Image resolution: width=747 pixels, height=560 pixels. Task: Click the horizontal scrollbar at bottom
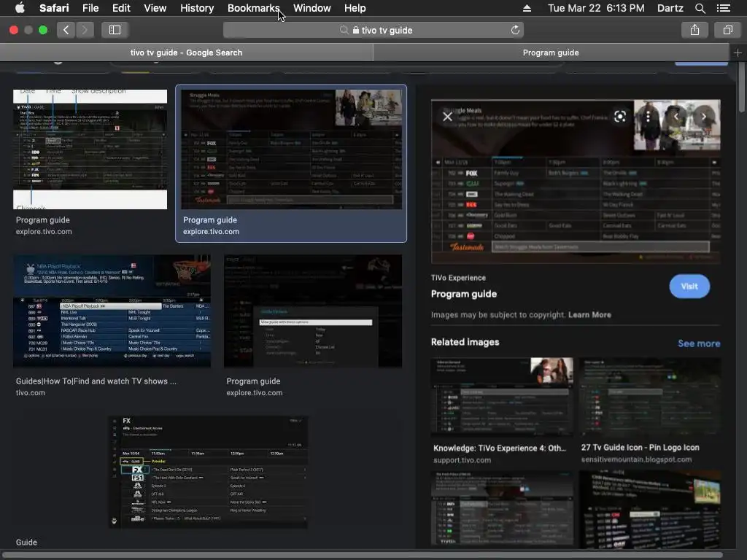click(363, 555)
